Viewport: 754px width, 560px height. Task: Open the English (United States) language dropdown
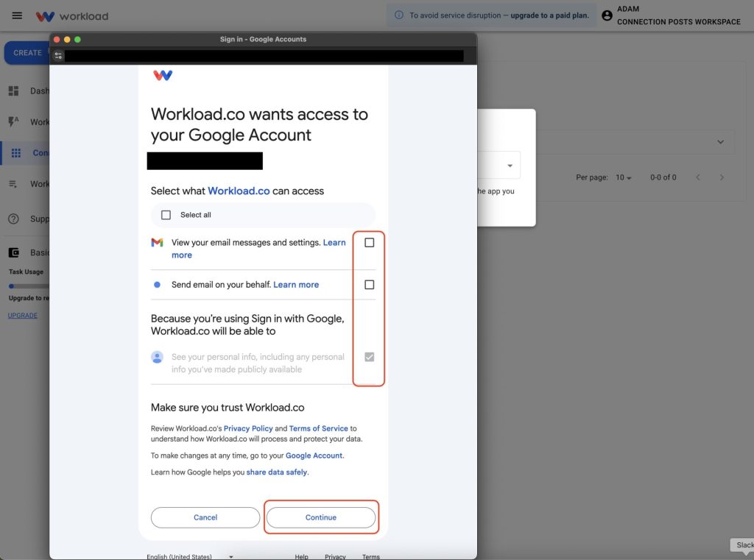pos(190,556)
